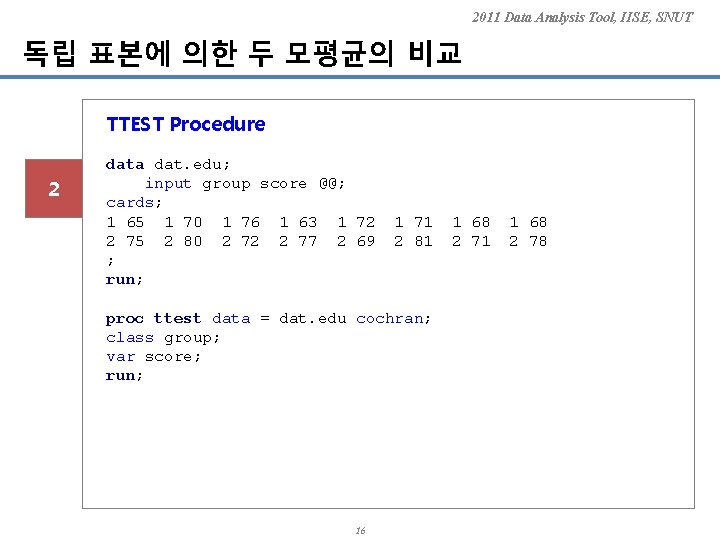The image size is (720, 540).
Task: Click the line 'input group score @@;'
Action: click(x=245, y=184)
